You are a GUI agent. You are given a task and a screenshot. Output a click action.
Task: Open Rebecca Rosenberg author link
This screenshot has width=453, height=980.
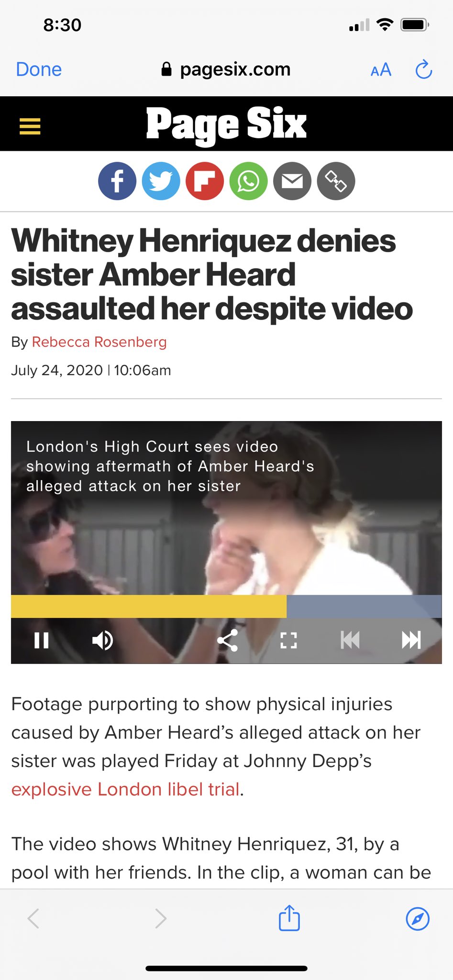[x=99, y=342]
